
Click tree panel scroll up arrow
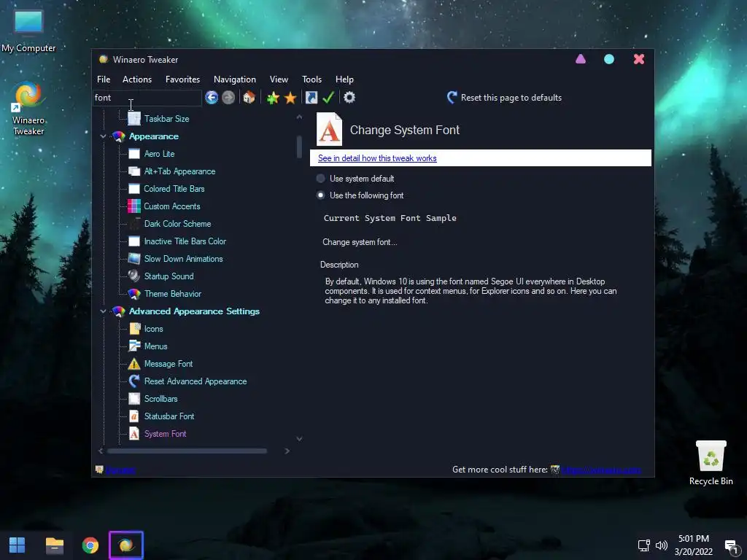[x=299, y=117]
